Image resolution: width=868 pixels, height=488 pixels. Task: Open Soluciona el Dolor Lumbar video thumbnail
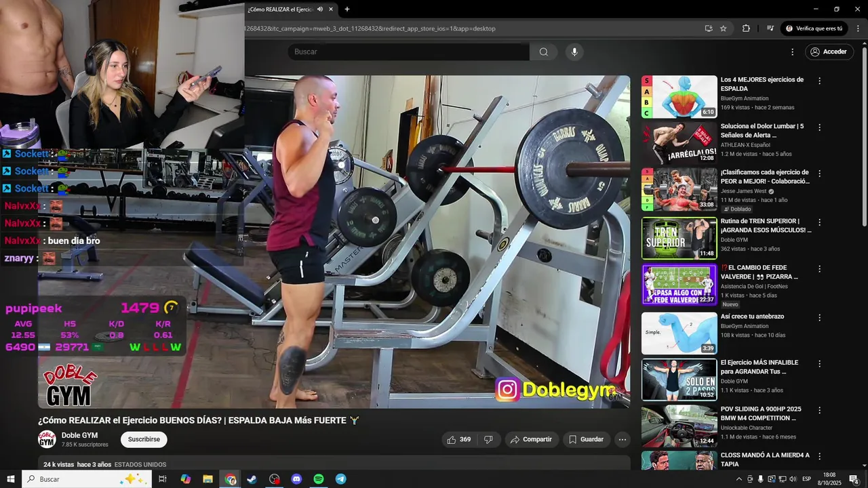tap(679, 143)
